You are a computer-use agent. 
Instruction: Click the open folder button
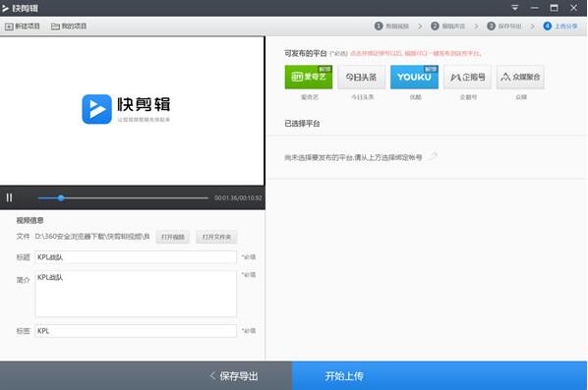[216, 237]
